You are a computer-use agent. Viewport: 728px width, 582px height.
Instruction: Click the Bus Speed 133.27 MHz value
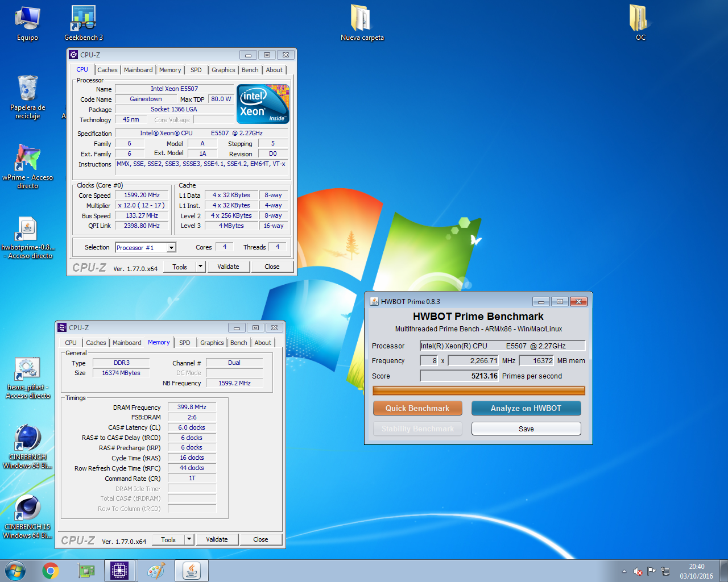click(x=142, y=215)
